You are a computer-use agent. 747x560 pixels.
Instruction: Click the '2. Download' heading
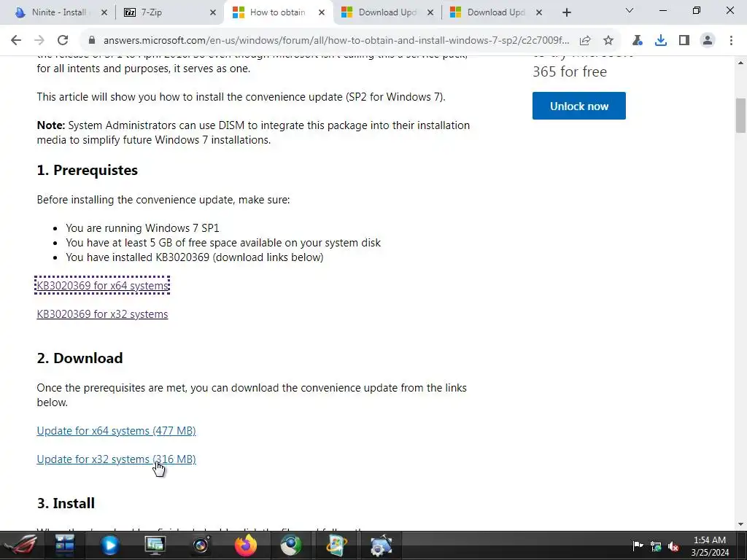tap(80, 358)
